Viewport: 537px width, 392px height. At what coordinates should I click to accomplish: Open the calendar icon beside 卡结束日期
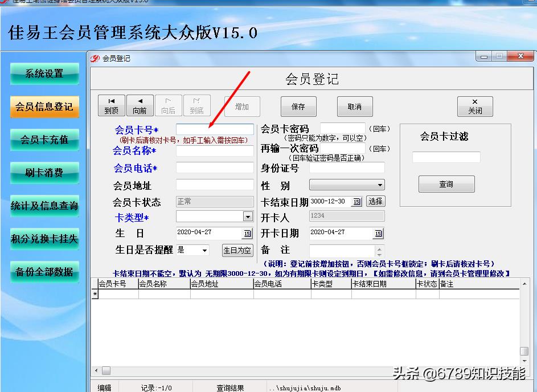pyautogui.click(x=357, y=202)
